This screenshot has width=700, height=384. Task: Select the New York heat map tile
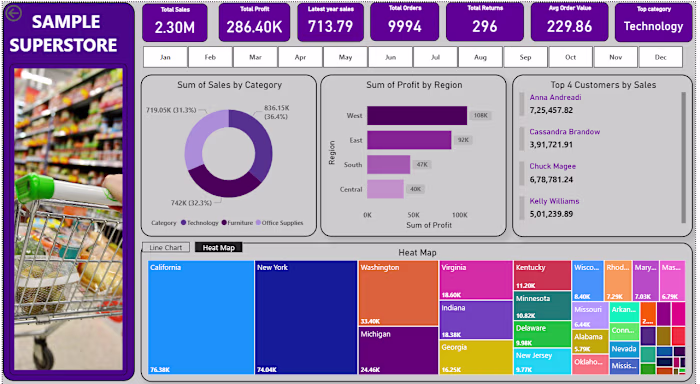pos(306,317)
